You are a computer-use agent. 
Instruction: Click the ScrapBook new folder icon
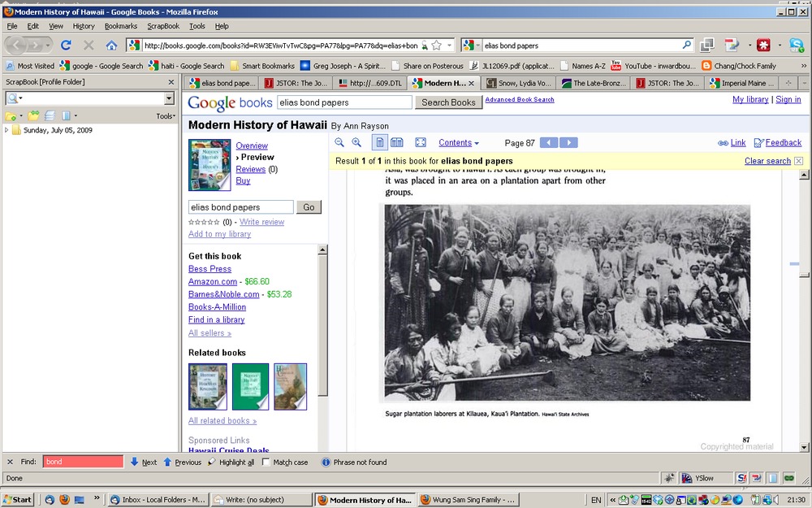(x=11, y=116)
